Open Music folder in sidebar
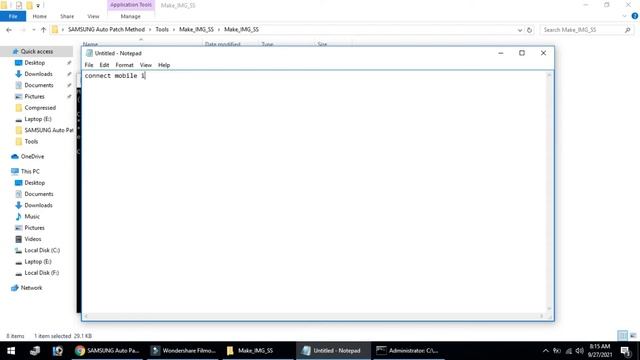Screen dimensions: 640x360 (32, 216)
